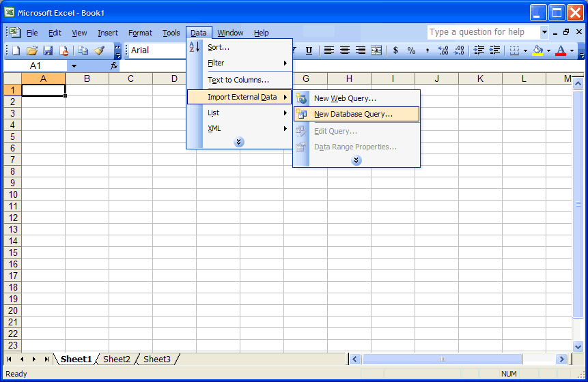
Task: Toggle underline formatting
Action: [x=309, y=50]
